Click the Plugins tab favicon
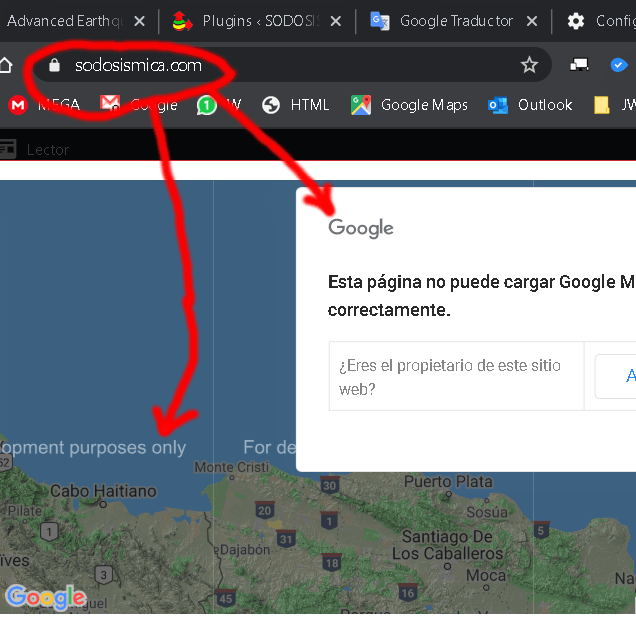Screen dimensions: 636x623 coord(182,21)
